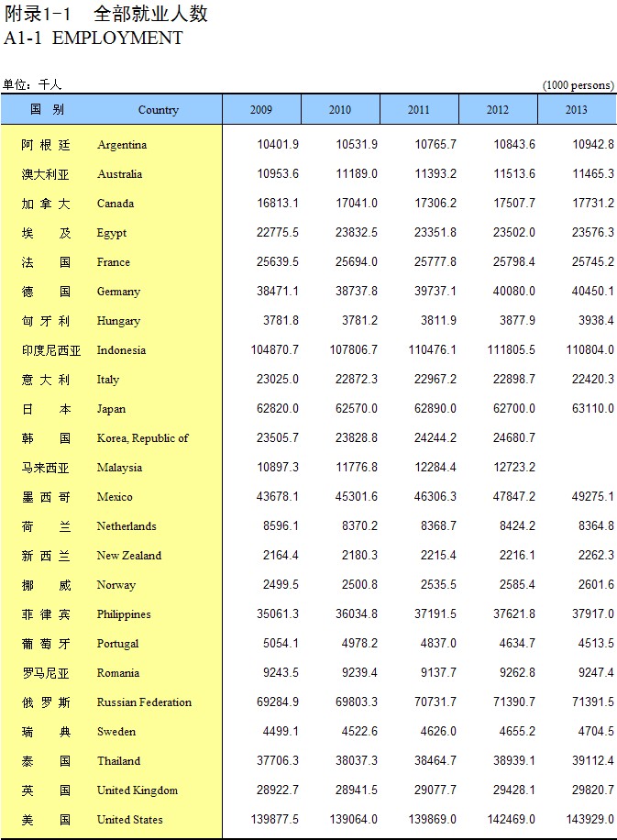Click the United States country name

(x=129, y=820)
